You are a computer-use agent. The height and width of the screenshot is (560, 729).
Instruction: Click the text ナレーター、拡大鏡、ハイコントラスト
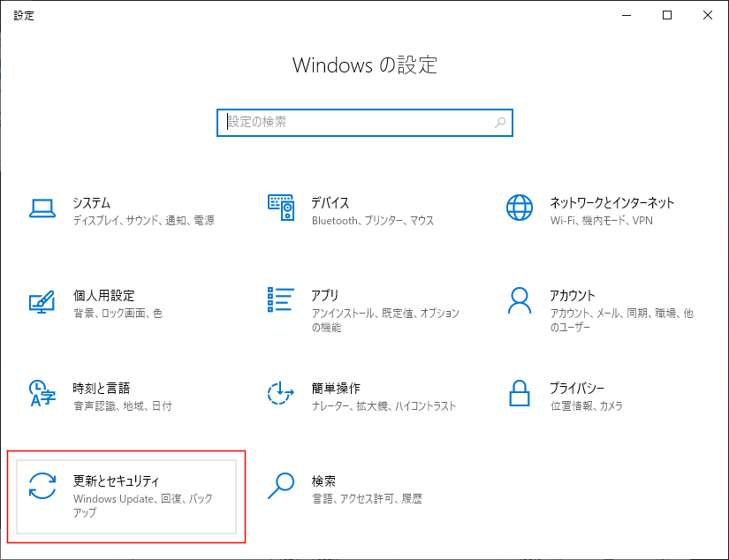384,406
